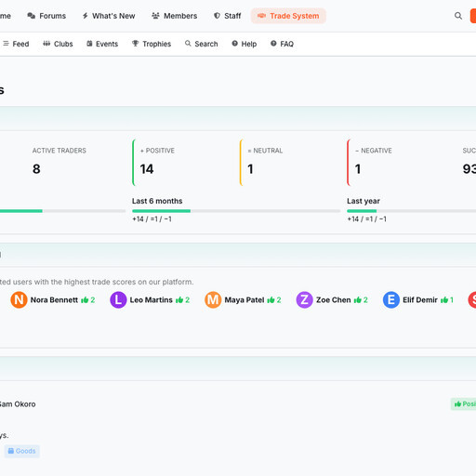476x476 pixels.
Task: Click the 'Last year' label
Action: click(364, 201)
